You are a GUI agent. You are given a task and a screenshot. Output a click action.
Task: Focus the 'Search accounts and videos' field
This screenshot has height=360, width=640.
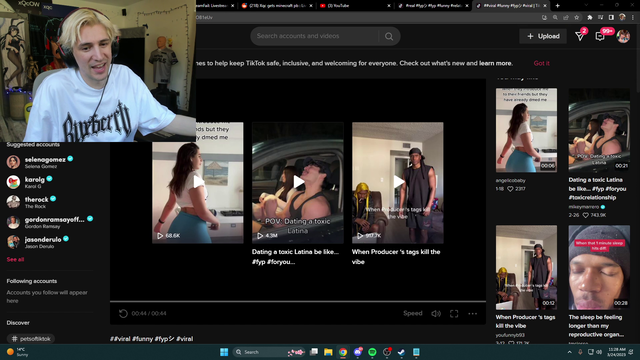click(x=315, y=36)
